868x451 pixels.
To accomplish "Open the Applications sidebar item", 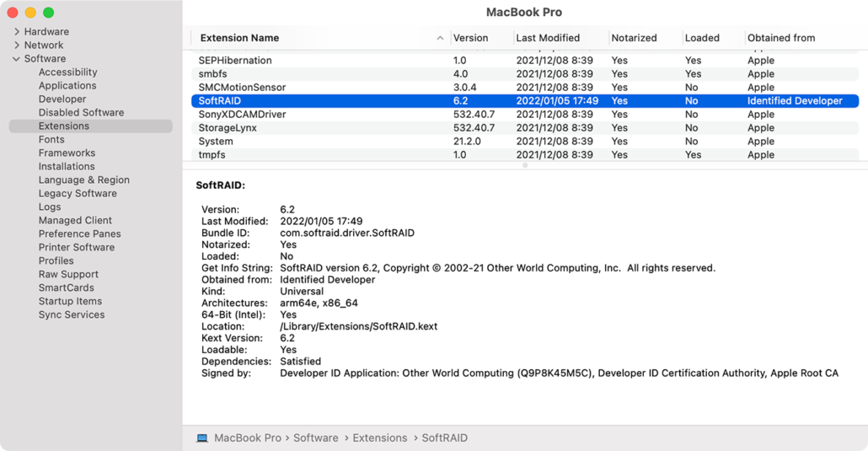I will click(x=67, y=86).
